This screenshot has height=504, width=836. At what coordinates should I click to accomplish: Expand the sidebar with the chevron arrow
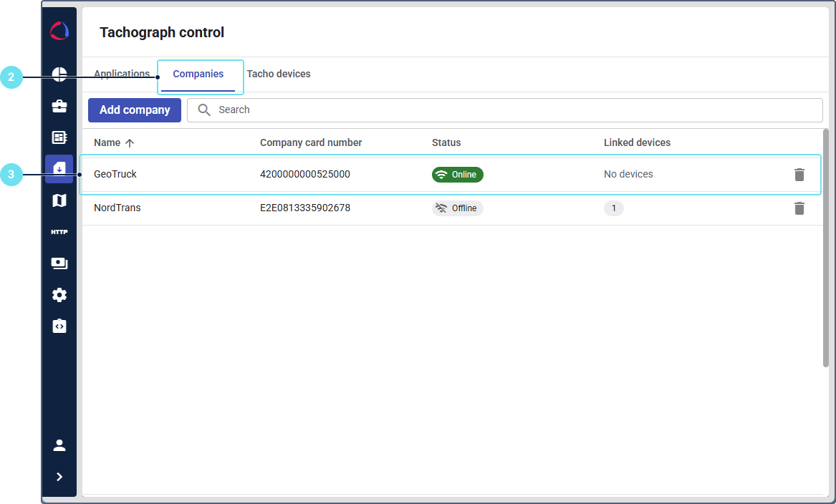[x=59, y=477]
